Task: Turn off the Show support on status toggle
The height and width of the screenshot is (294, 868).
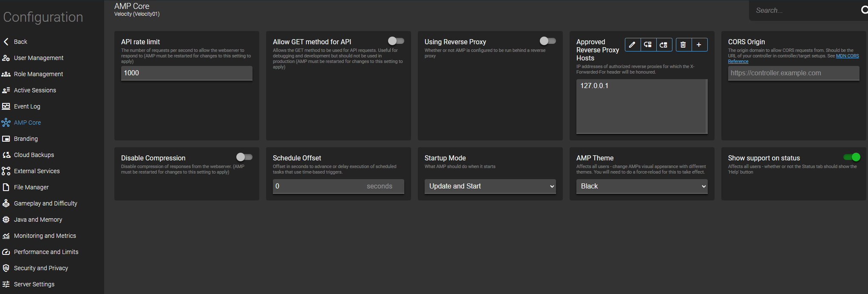Action: (852, 157)
